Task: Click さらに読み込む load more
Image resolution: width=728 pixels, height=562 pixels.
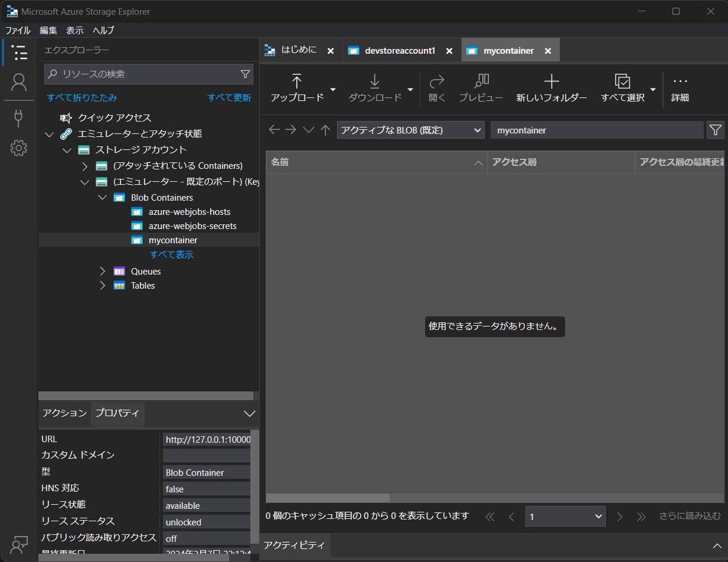Action: (690, 516)
